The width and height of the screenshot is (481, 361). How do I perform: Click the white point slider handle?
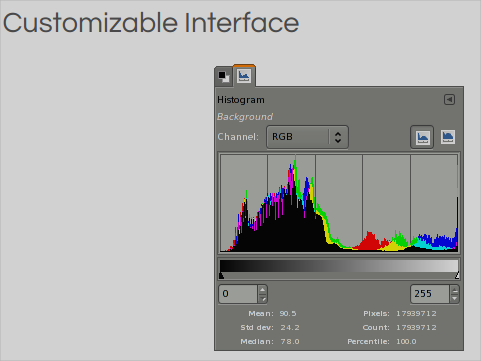click(x=457, y=275)
